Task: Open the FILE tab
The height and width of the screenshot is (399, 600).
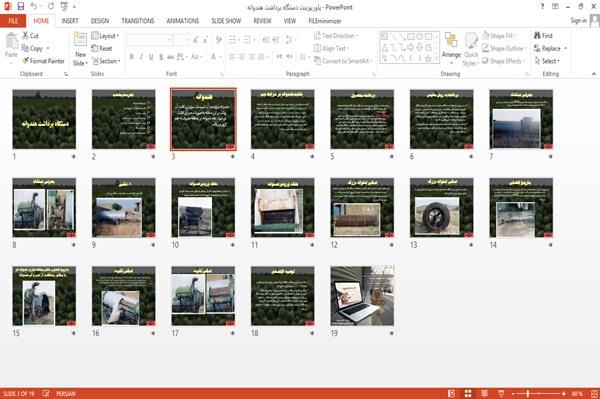Action: pyautogui.click(x=13, y=21)
